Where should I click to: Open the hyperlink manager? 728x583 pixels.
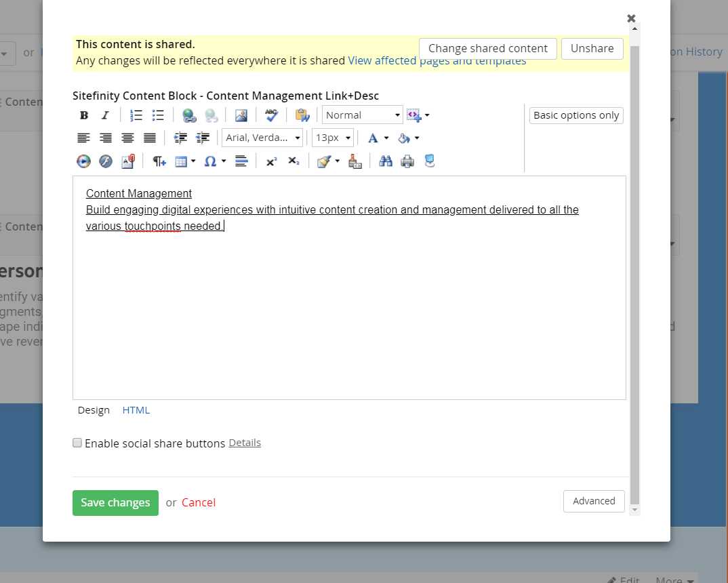pos(189,115)
